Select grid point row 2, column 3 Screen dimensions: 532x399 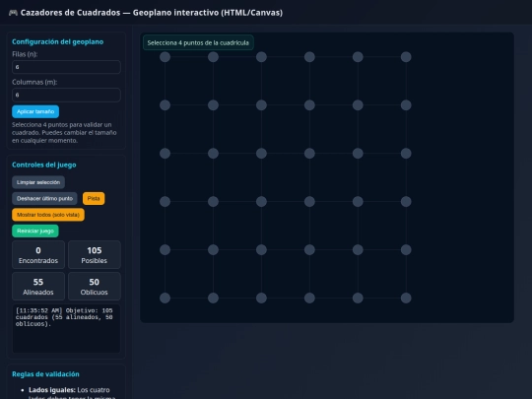click(x=261, y=105)
